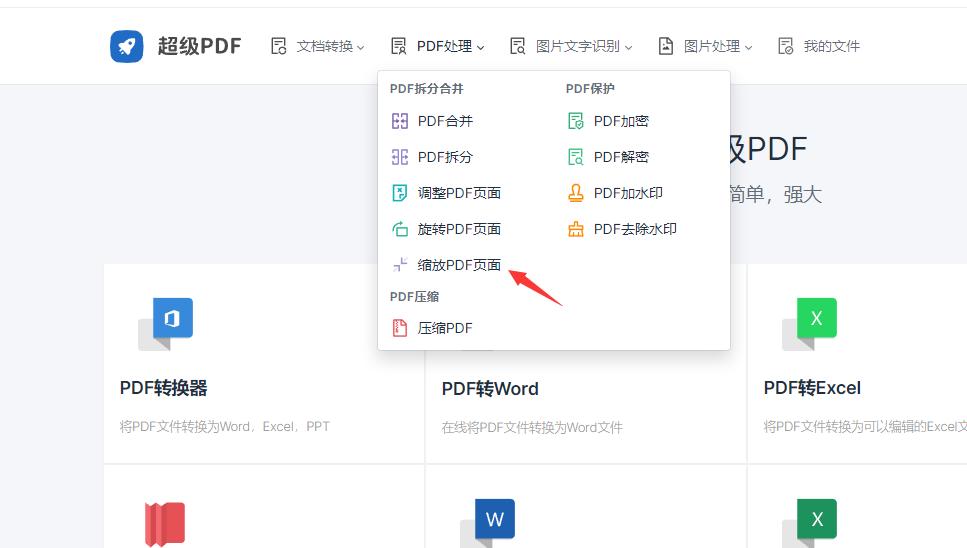967x548 pixels.
Task: Select PDF解密 menu entry
Action: (621, 157)
